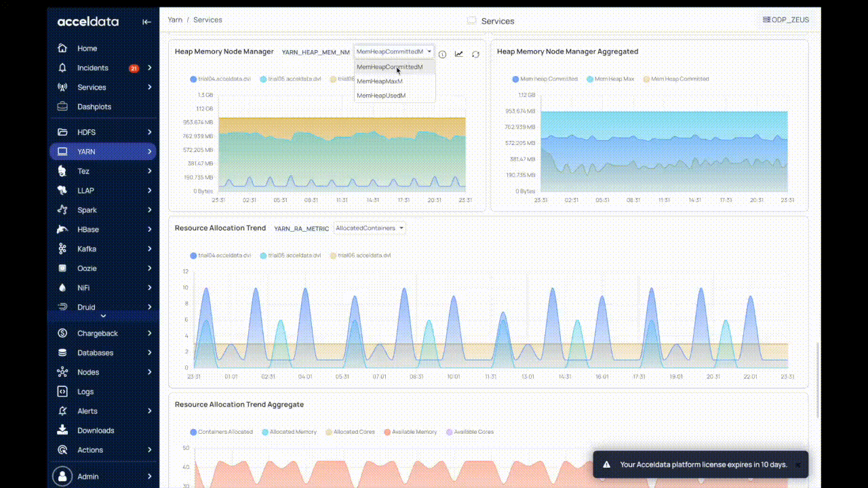This screenshot has width=868, height=488.
Task: Click the Containers Allocated blue legend swatch
Action: coord(193,432)
